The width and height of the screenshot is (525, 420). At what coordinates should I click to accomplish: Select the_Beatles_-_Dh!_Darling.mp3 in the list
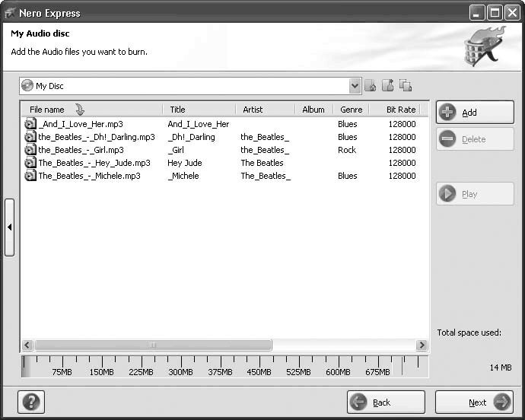tap(96, 137)
